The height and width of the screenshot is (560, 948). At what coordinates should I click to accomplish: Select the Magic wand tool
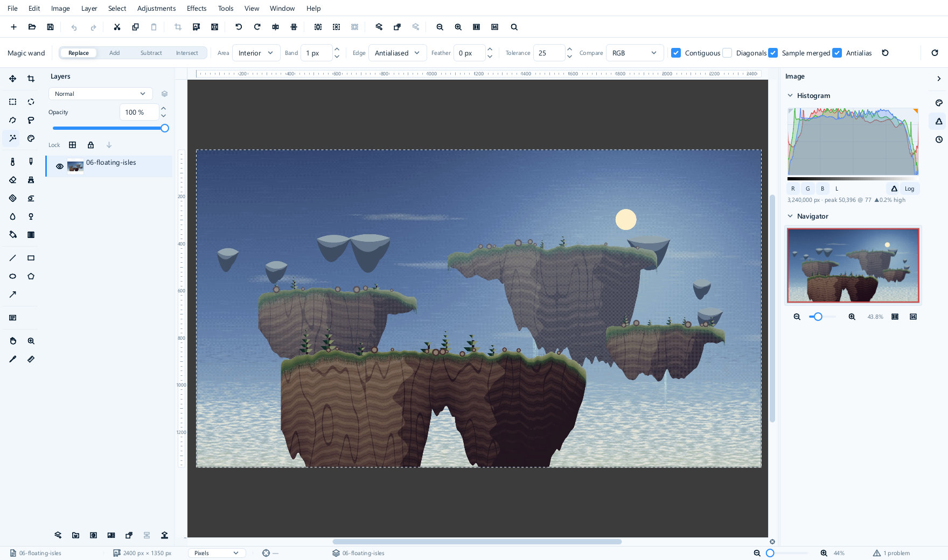pos(12,138)
